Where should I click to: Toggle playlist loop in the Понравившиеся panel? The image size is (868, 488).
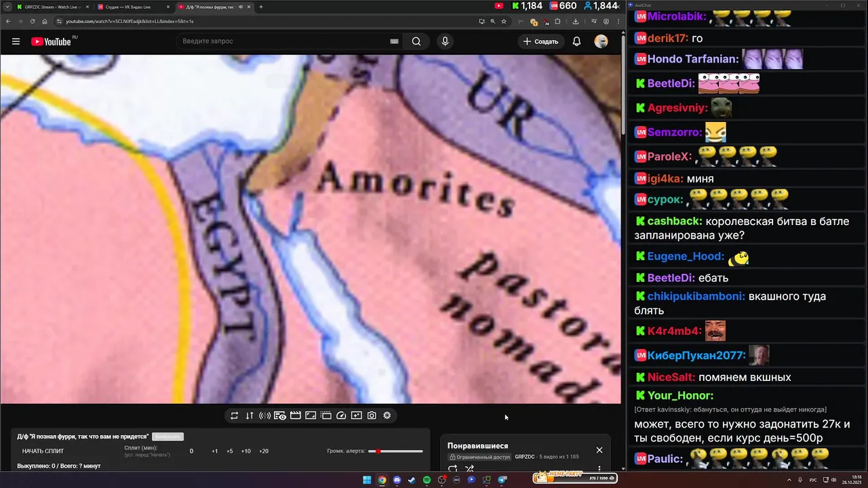click(452, 468)
